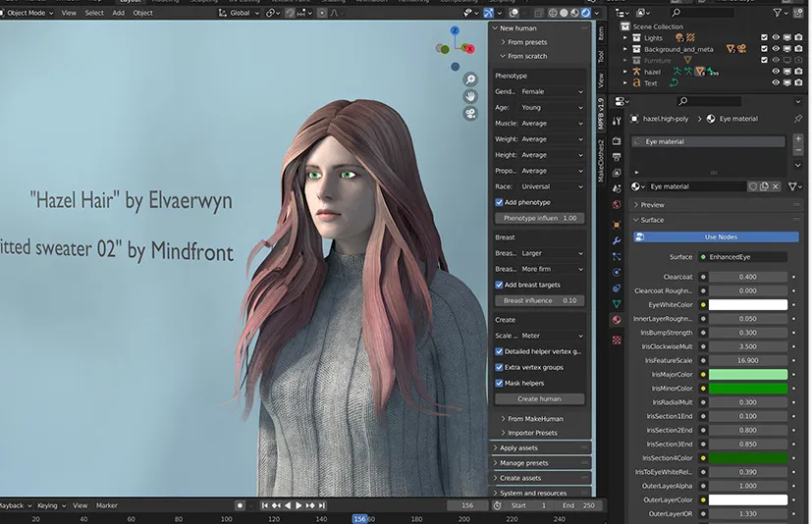Click the pan hand icon in viewport
Viewport: 812px width, 524px height.
coord(470,96)
